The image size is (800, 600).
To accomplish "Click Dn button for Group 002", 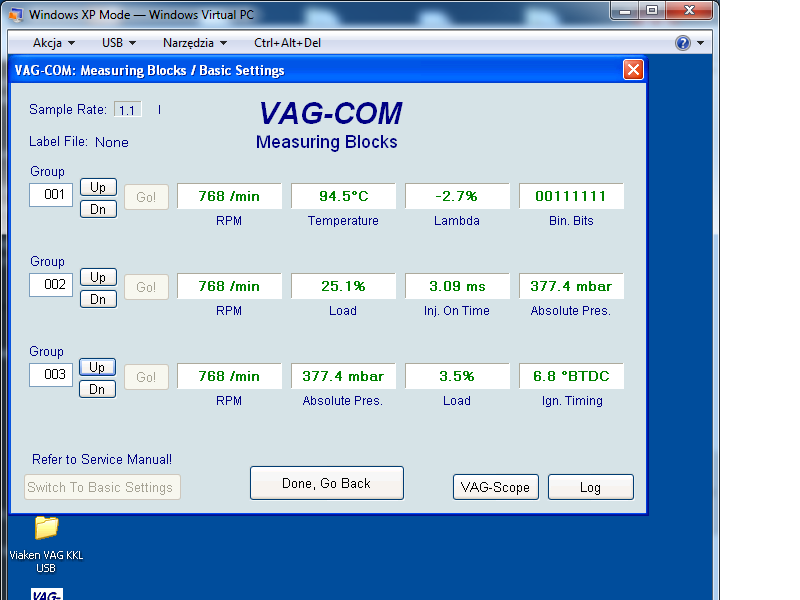I will [98, 299].
